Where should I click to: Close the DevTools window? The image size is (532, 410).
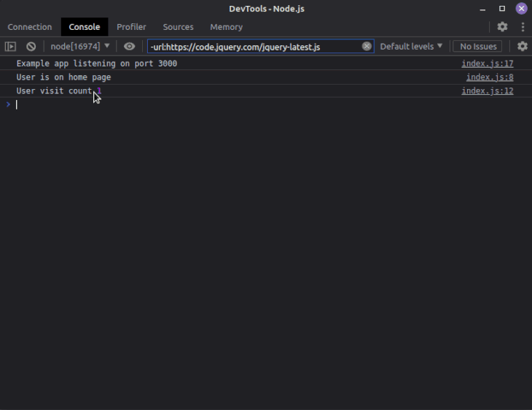point(522,9)
